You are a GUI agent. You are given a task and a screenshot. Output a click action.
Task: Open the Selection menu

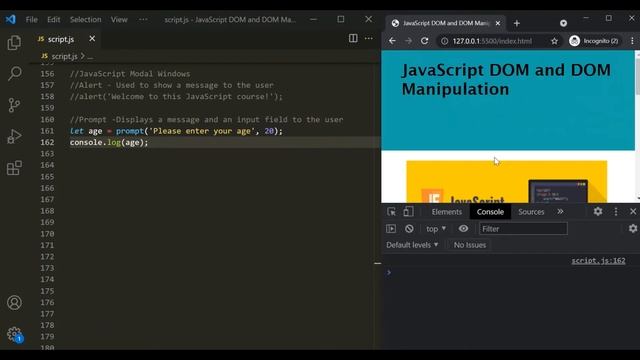[85, 19]
